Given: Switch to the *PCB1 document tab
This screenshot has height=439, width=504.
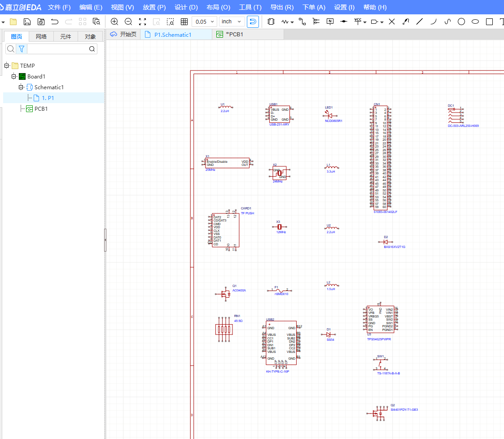Looking at the screenshot, I should pyautogui.click(x=247, y=35).
